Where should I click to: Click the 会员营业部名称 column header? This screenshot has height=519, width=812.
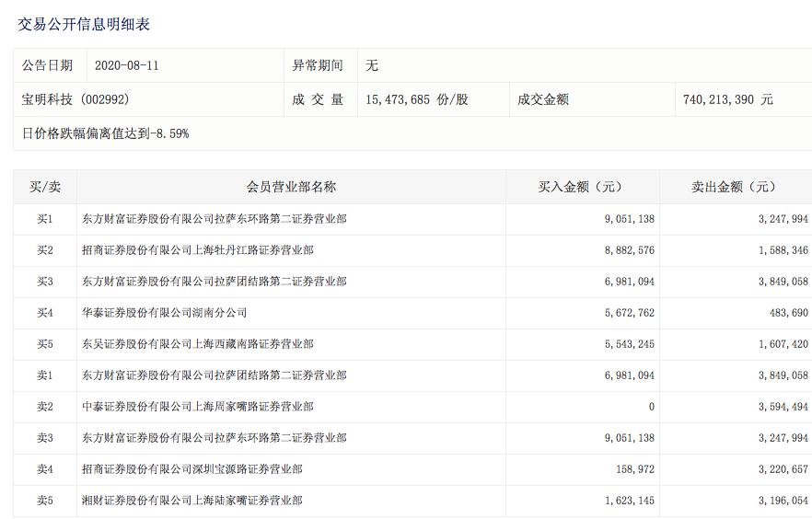coord(291,187)
